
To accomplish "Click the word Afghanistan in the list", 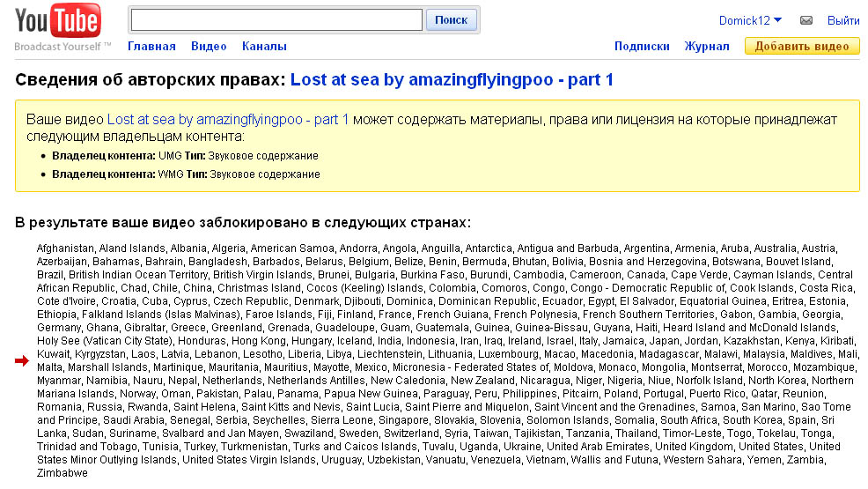I will click(x=65, y=248).
